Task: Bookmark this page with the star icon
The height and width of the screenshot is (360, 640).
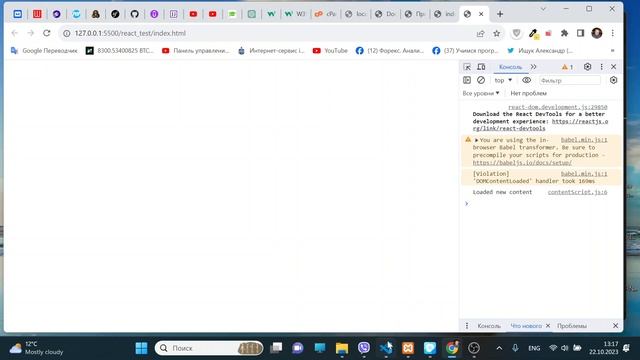Action: (496, 33)
